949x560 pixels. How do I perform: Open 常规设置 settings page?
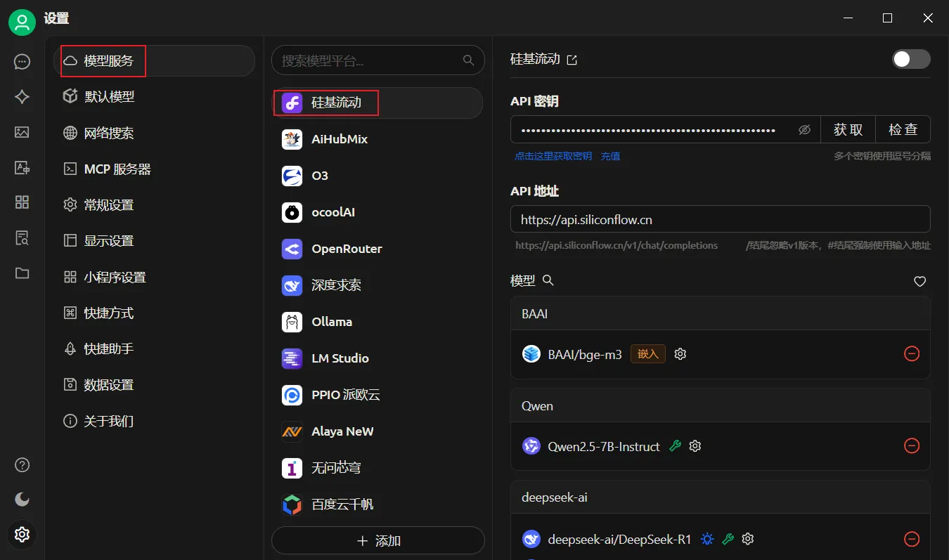tap(154, 205)
